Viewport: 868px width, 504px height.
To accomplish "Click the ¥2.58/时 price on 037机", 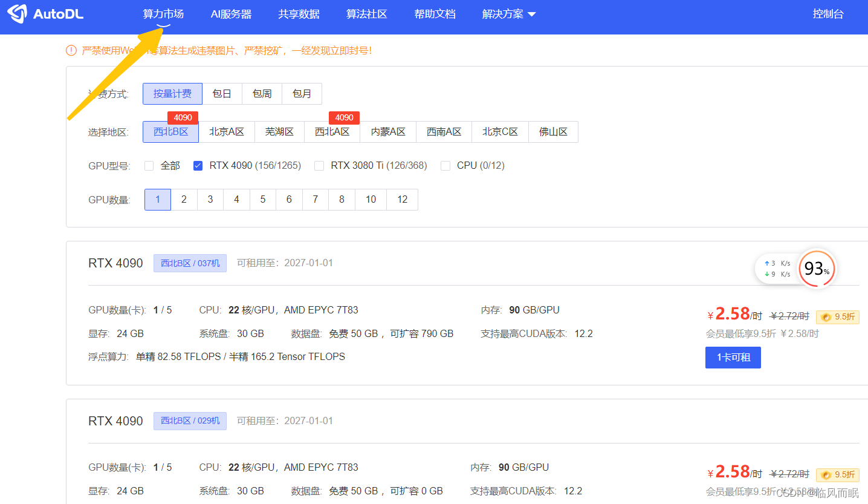I will tap(735, 315).
